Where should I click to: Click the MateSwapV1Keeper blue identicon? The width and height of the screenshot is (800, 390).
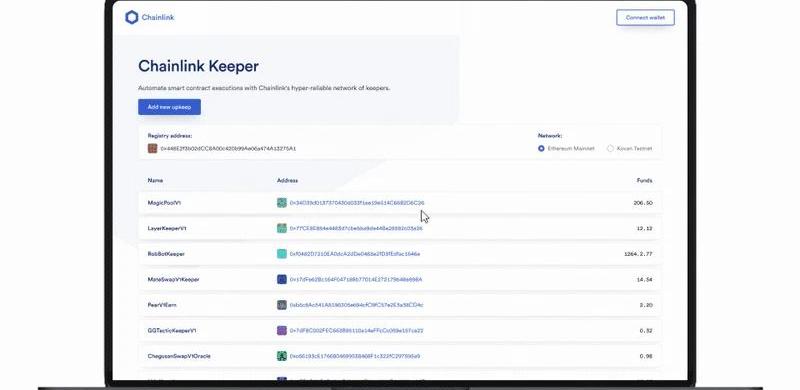pyautogui.click(x=282, y=279)
